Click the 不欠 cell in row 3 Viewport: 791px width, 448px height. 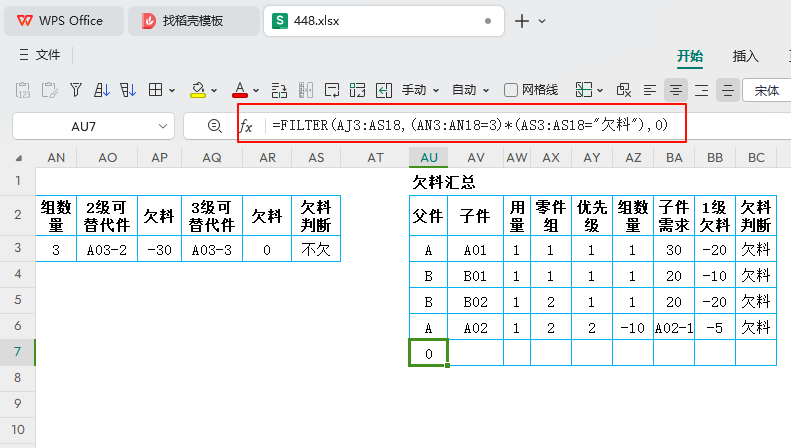pos(316,250)
